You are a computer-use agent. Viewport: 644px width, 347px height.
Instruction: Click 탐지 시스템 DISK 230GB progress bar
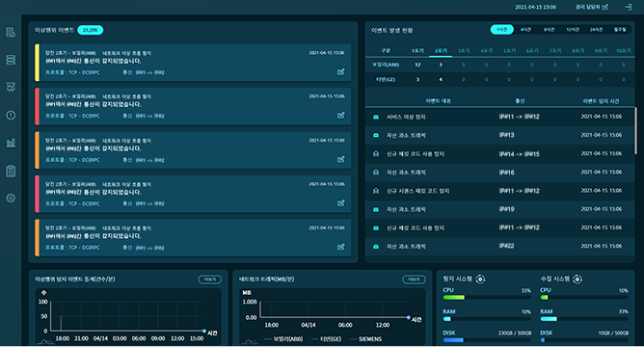[x=487, y=340]
